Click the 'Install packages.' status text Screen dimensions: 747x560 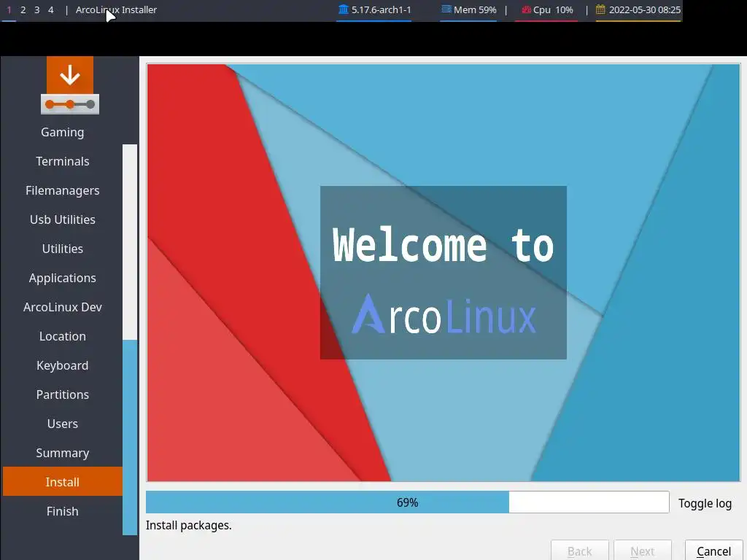(189, 525)
